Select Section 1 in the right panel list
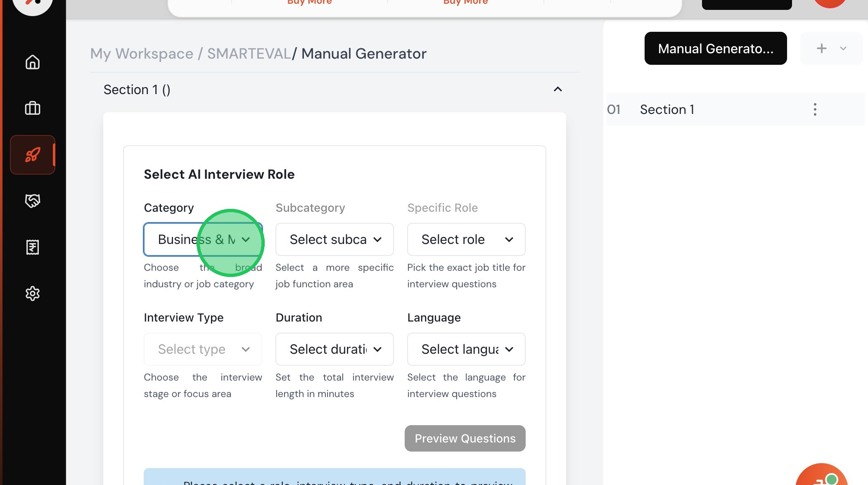 667,109
